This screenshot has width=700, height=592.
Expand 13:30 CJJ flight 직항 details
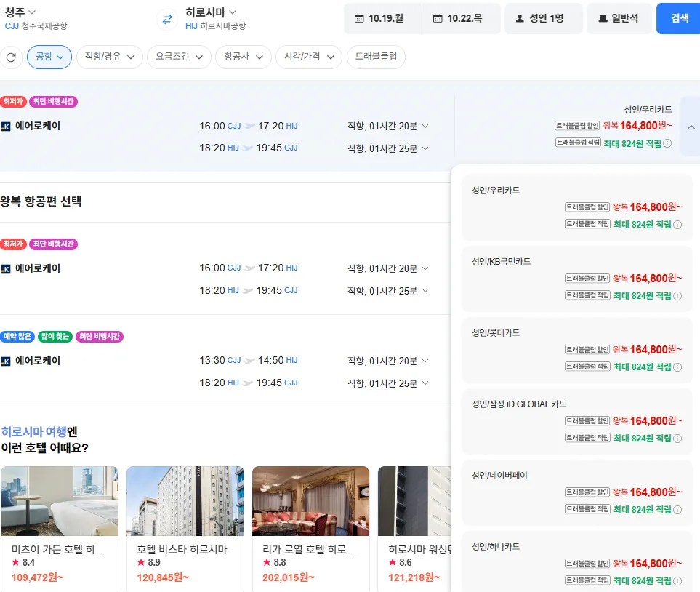(425, 360)
